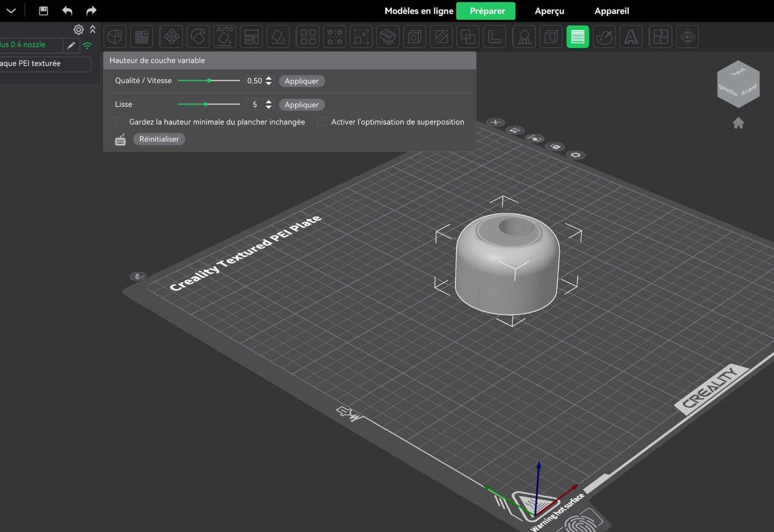Screen dimensions: 774x532
Task: Select the Rotate tool icon
Action: click(198, 37)
